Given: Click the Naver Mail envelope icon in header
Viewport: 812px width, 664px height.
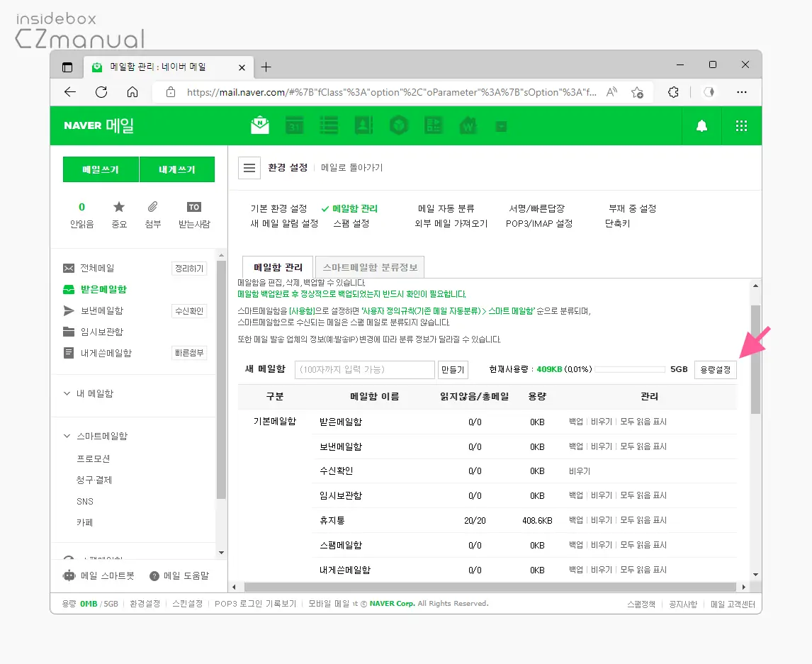Looking at the screenshot, I should point(260,125).
